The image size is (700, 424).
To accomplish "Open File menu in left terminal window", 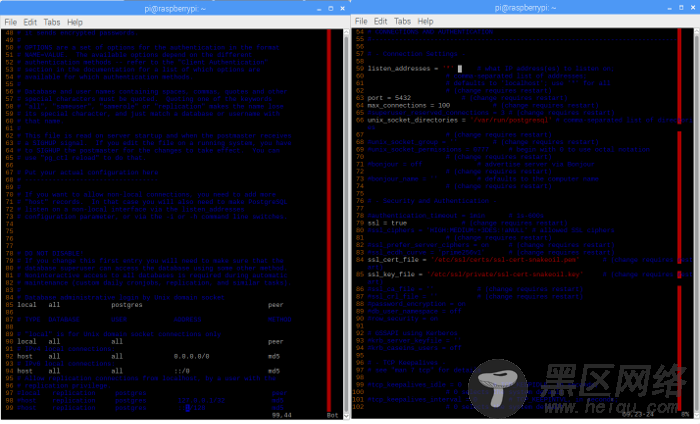I will (10, 22).
